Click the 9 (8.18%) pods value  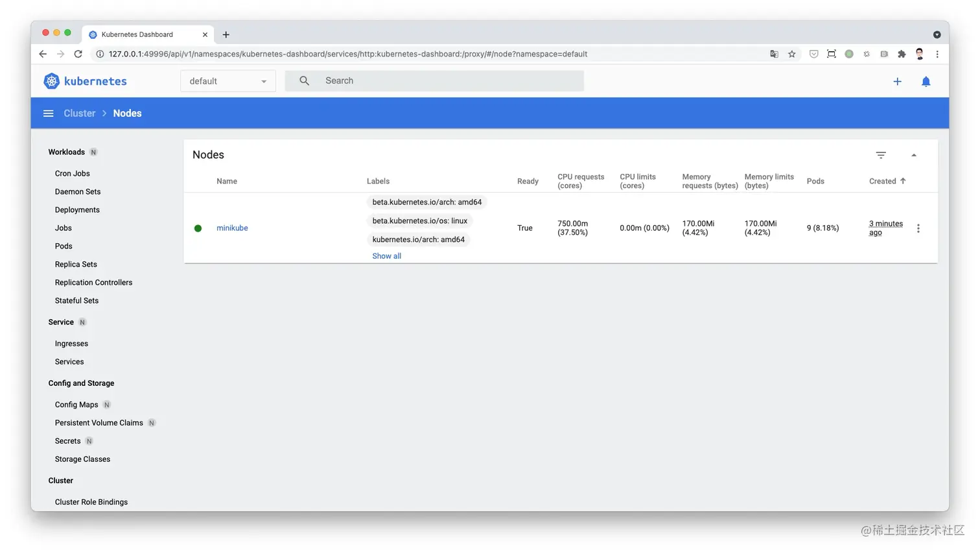822,228
